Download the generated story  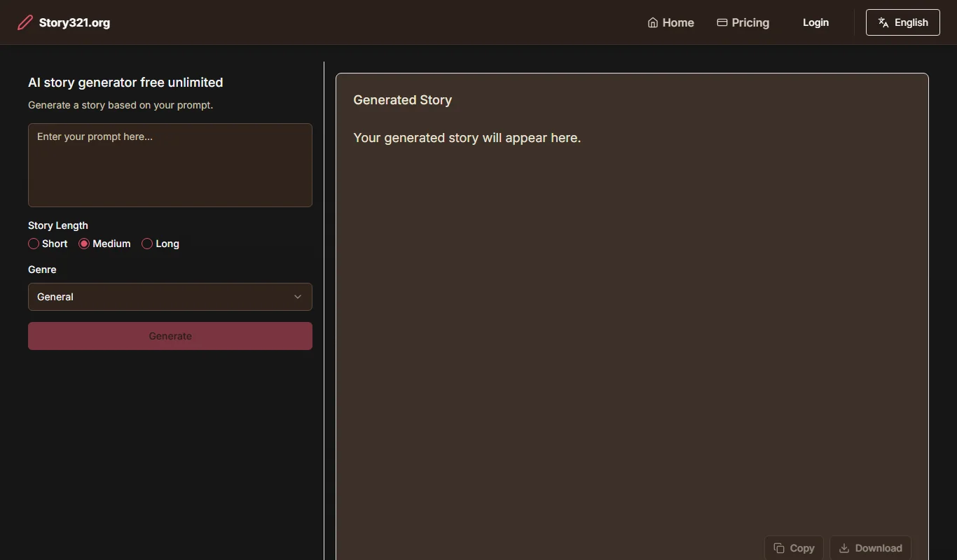[871, 548]
